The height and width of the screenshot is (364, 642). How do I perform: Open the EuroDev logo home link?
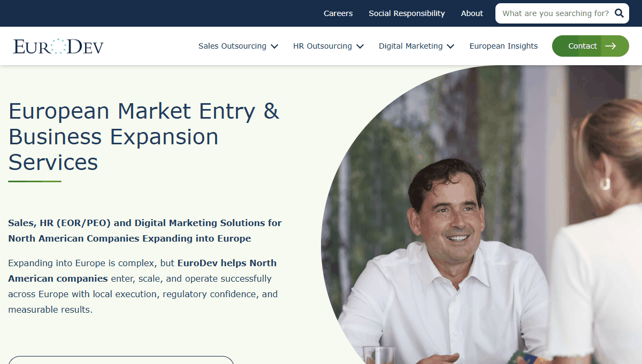point(58,47)
